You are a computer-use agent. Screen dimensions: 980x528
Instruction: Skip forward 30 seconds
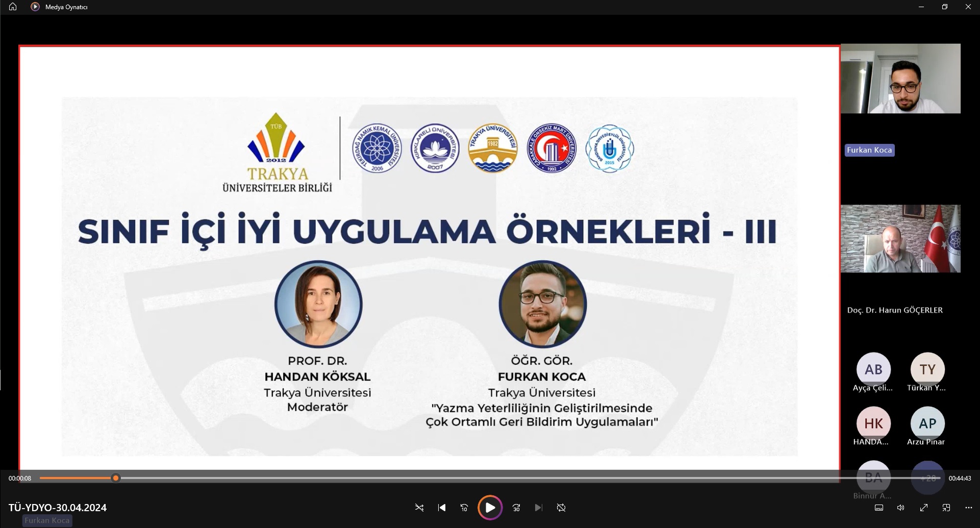[x=516, y=508]
